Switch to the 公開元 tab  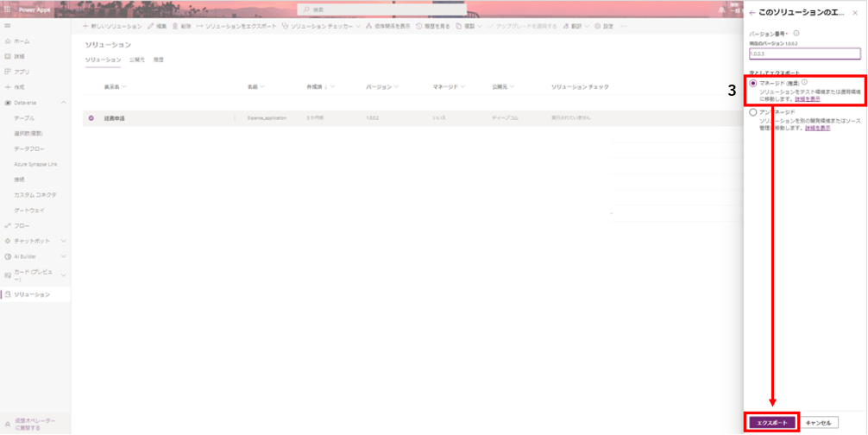click(x=137, y=60)
